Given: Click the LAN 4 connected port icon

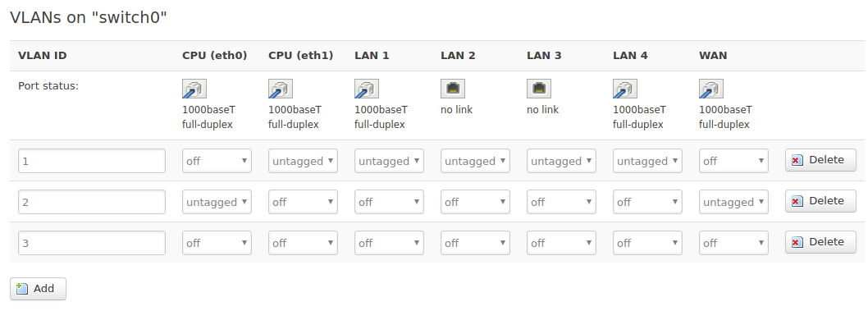Looking at the screenshot, I should tap(625, 89).
